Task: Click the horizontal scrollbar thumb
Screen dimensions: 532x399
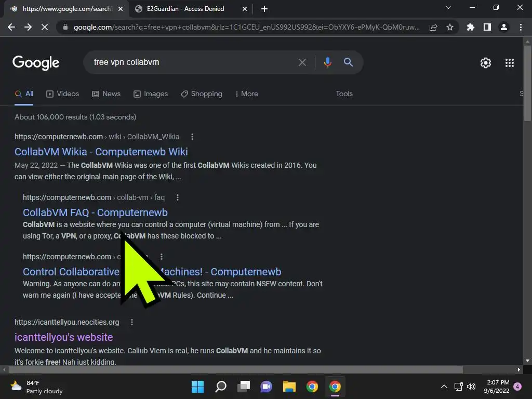Action: pos(236,369)
